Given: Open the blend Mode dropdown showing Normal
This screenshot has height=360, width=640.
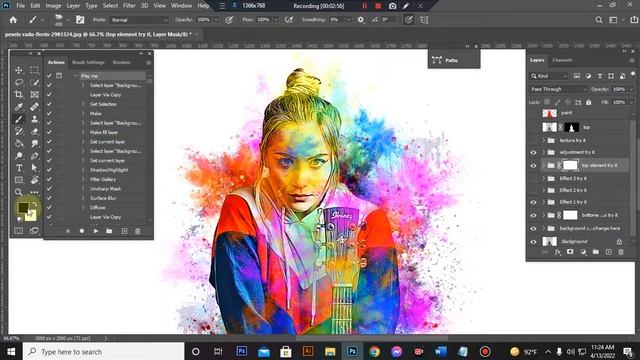Looking at the screenshot, I should [139, 20].
